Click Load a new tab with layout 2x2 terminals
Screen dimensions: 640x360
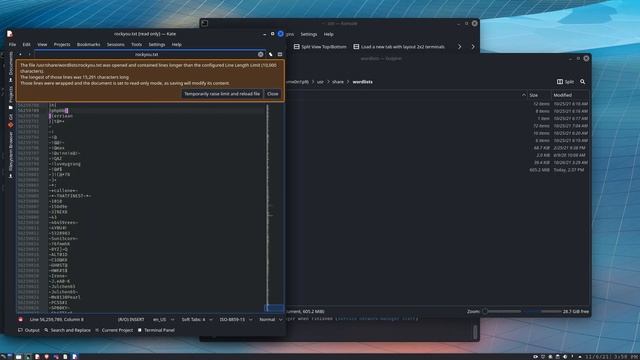coord(399,47)
